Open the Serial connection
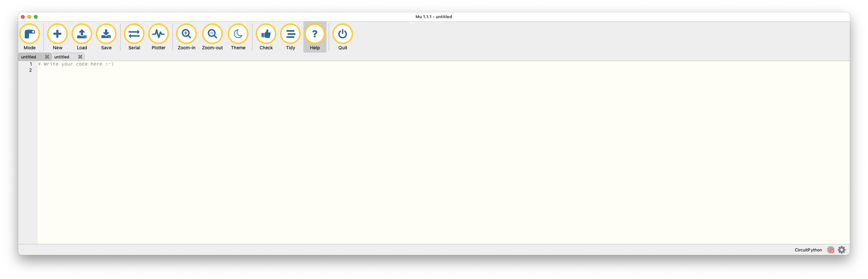Viewport: 868px width, 279px height. [134, 37]
